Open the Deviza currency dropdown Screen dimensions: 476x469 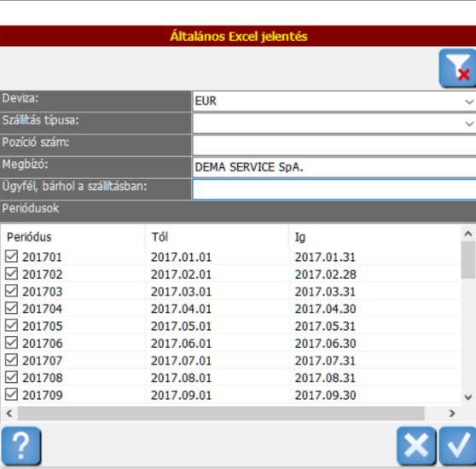[x=469, y=101]
